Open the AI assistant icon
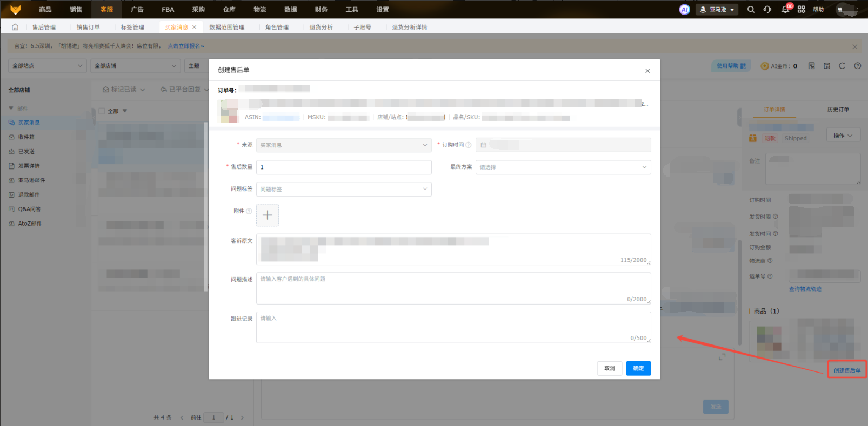Viewport: 868px width, 426px height. click(685, 9)
